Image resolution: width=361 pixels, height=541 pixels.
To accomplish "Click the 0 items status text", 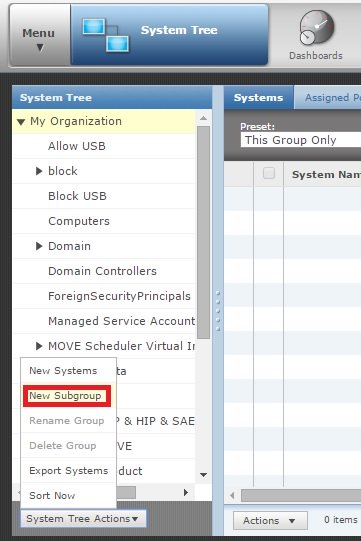I will (x=341, y=520).
